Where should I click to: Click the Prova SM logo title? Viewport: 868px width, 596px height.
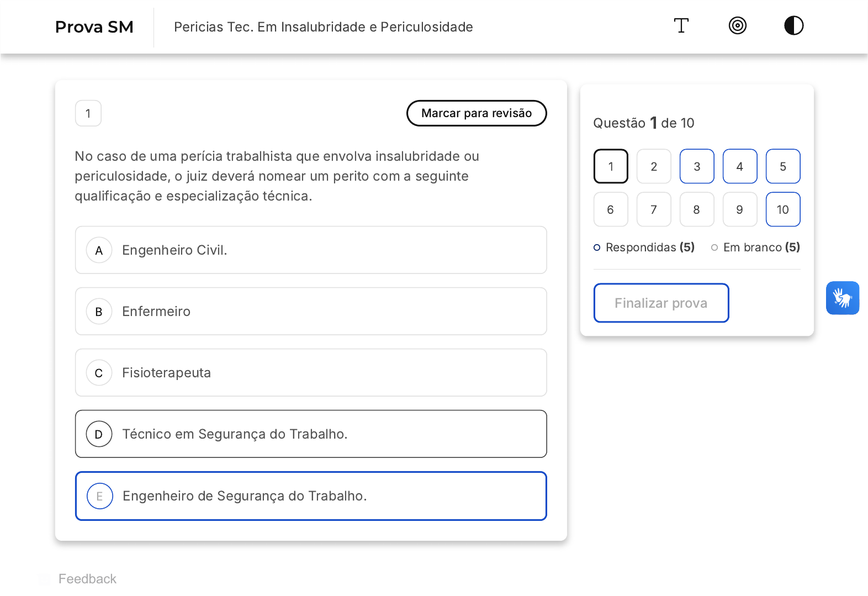[x=94, y=27]
